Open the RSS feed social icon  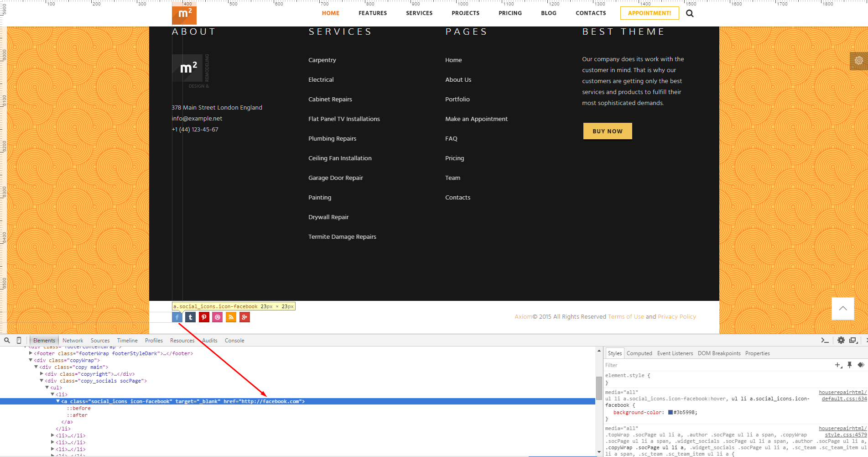tap(231, 317)
